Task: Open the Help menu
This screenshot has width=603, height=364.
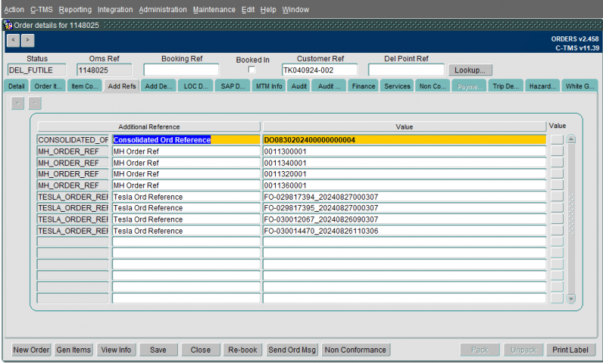Action: point(268,10)
